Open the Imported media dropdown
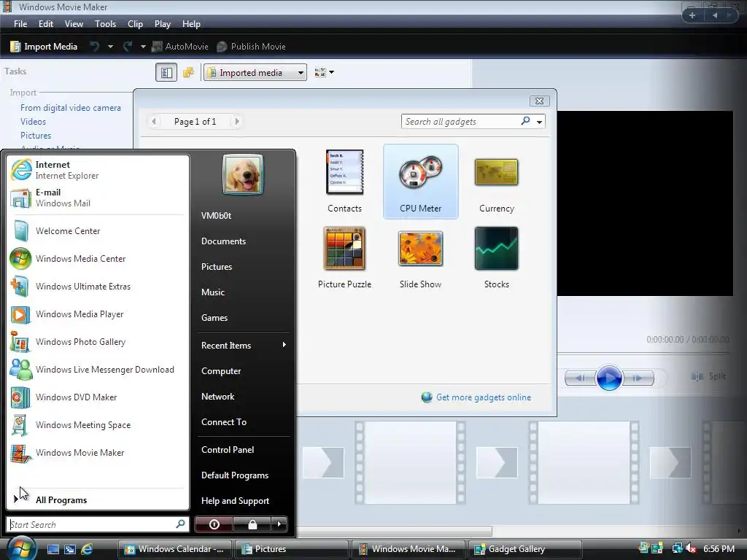747x560 pixels. tap(255, 72)
